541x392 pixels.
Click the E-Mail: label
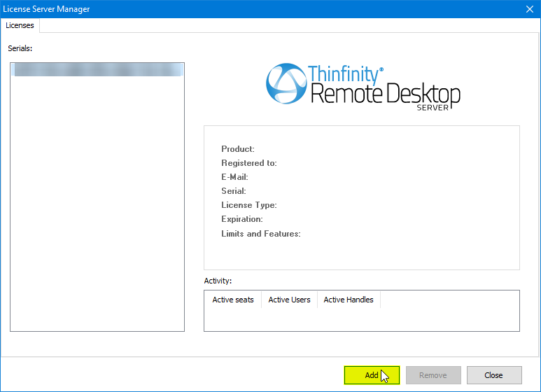[x=234, y=177]
